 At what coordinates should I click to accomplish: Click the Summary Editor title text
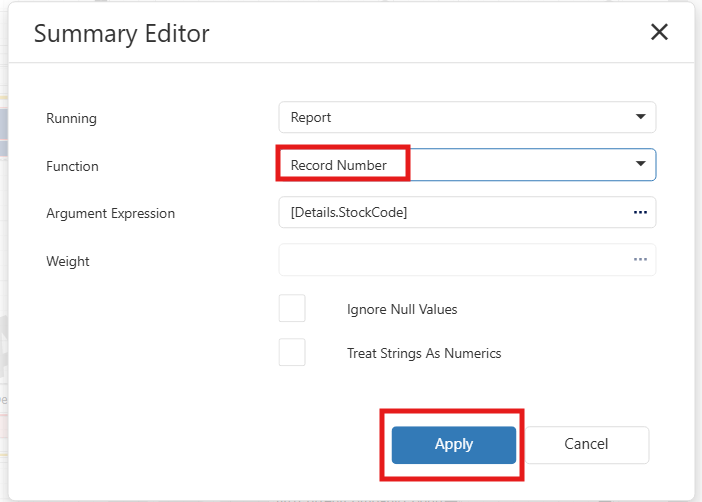click(122, 33)
